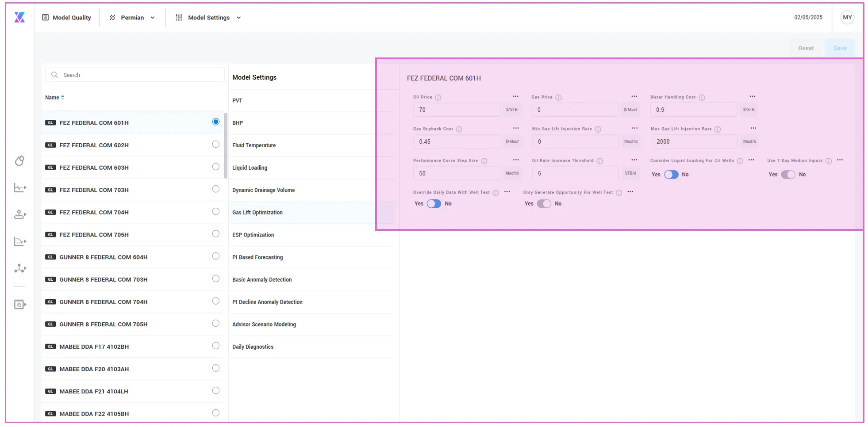The height and width of the screenshot is (427, 868).
Task: Toggle Override Daily Data With Well Test
Action: (x=434, y=204)
